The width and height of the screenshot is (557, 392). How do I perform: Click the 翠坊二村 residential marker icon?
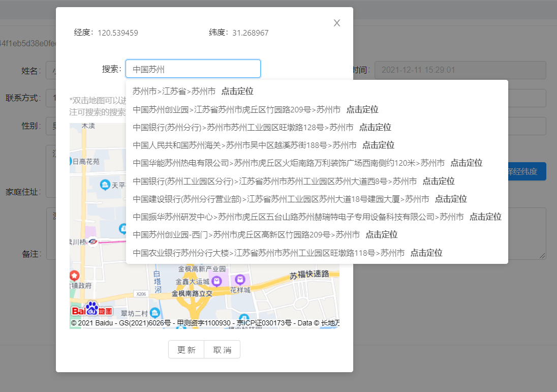155,313
